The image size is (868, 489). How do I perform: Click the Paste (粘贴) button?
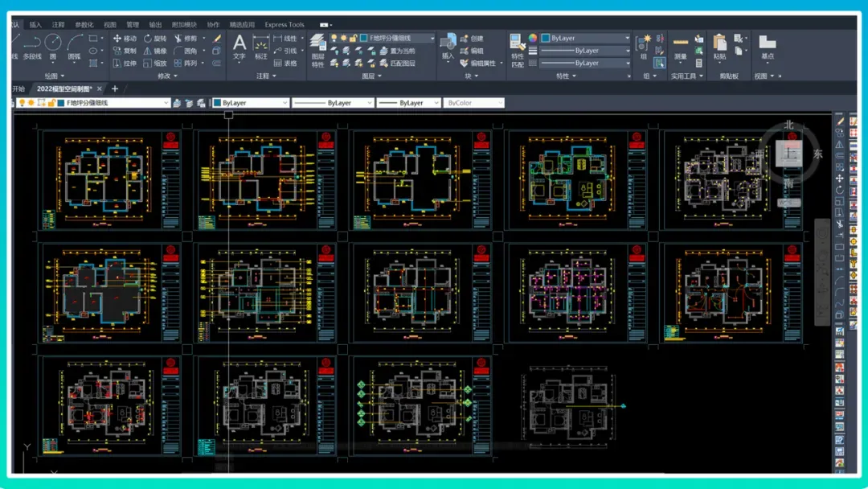pyautogui.click(x=719, y=47)
